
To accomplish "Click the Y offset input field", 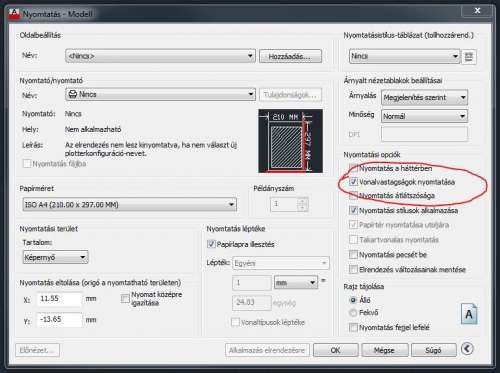I will (59, 319).
